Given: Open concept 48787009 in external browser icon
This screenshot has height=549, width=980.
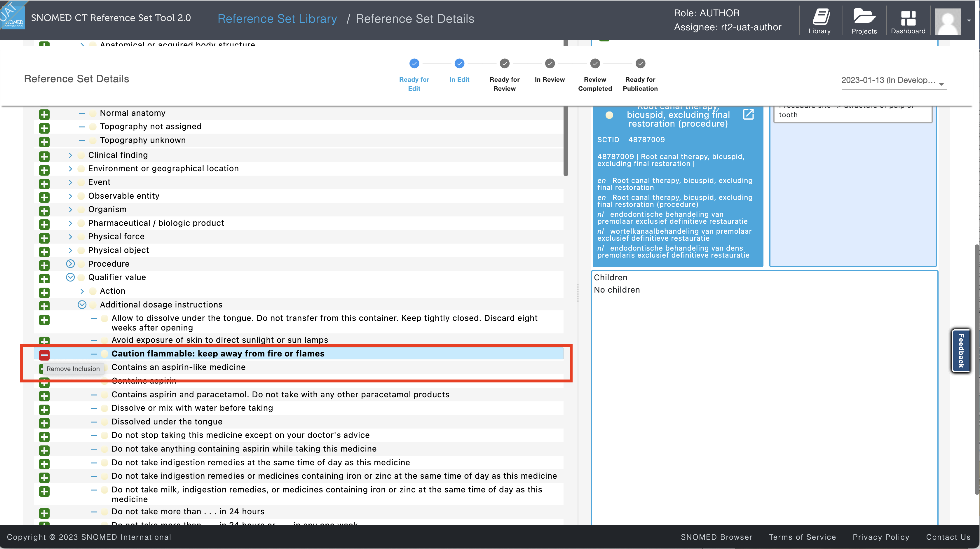Looking at the screenshot, I should [748, 114].
